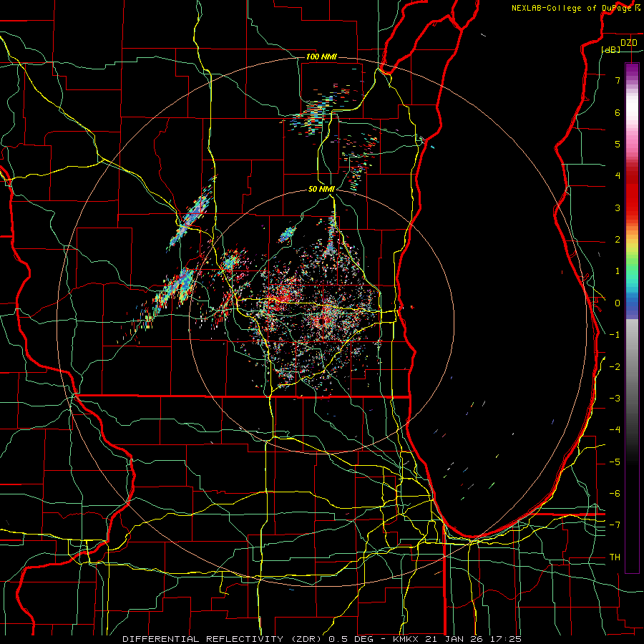Click the -7 dB tick label on color scale
644x644 pixels.
[615, 525]
